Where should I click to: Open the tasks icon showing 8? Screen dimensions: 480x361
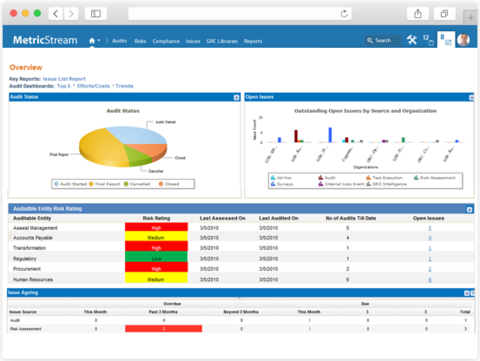pos(446,40)
